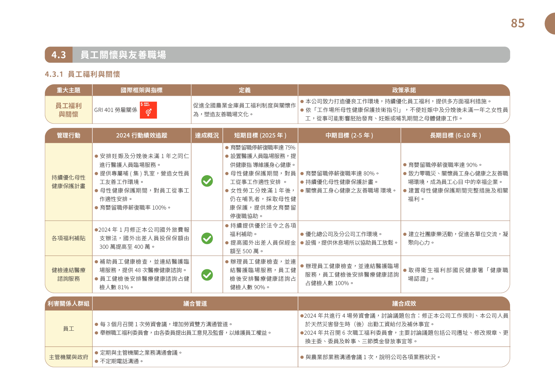The image size is (555, 392).
Task: Select the 長期目標 (6-10 年) header
Action: (455, 136)
